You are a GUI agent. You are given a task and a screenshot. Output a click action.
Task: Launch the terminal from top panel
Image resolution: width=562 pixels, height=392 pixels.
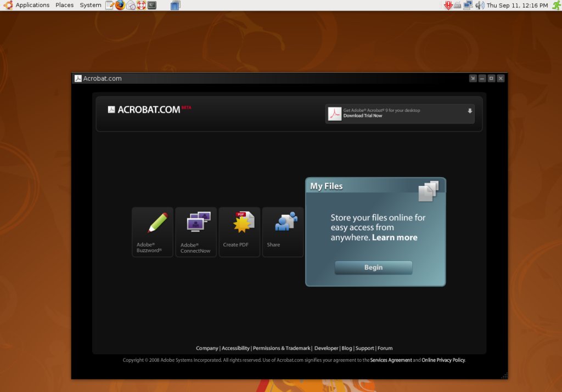click(x=152, y=5)
